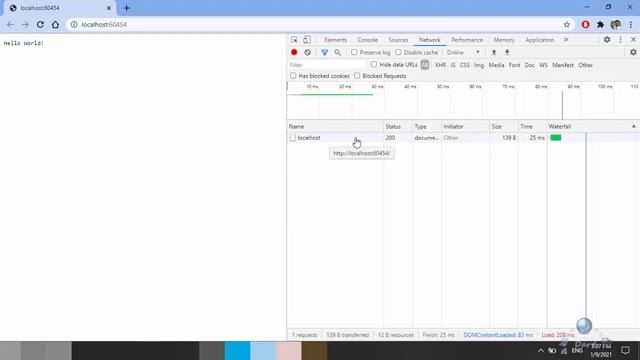Switch to the Elements tab

click(336, 40)
